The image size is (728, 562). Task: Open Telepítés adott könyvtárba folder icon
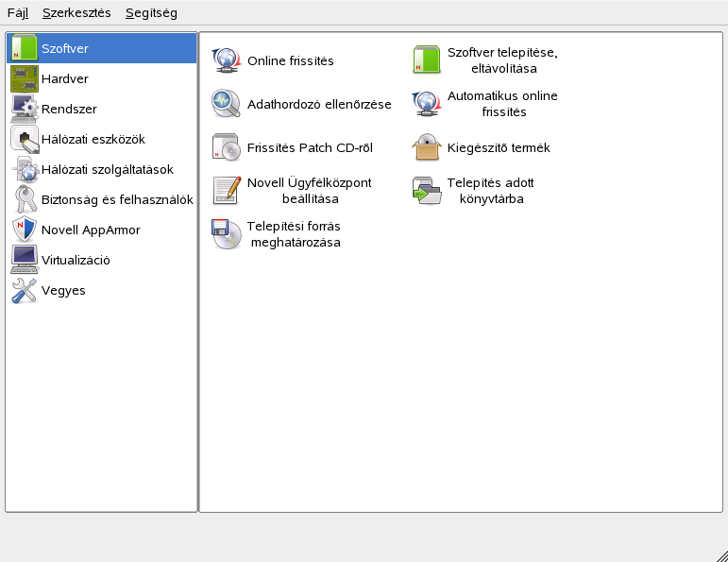427,191
